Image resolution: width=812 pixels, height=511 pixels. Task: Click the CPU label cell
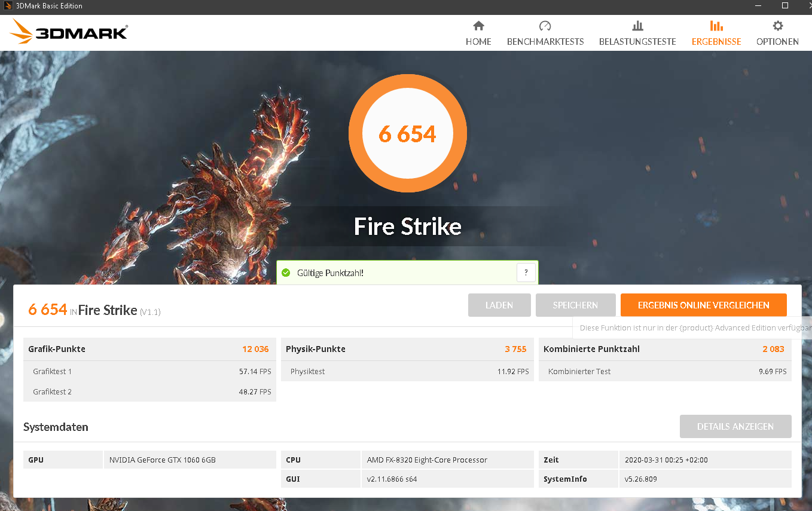pos(321,460)
